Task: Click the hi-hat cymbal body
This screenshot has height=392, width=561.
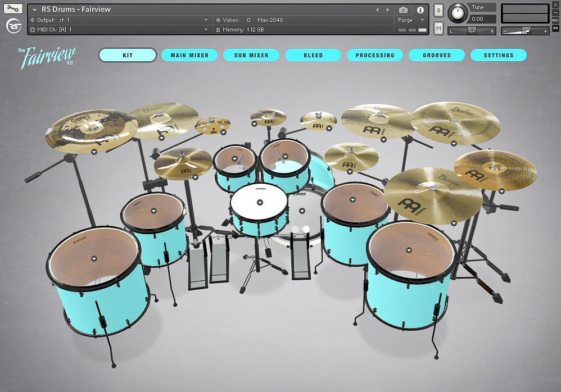Action: pyautogui.click(x=183, y=165)
